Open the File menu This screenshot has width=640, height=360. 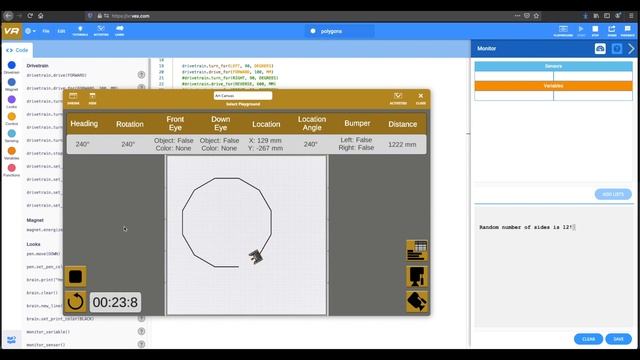[x=46, y=31]
